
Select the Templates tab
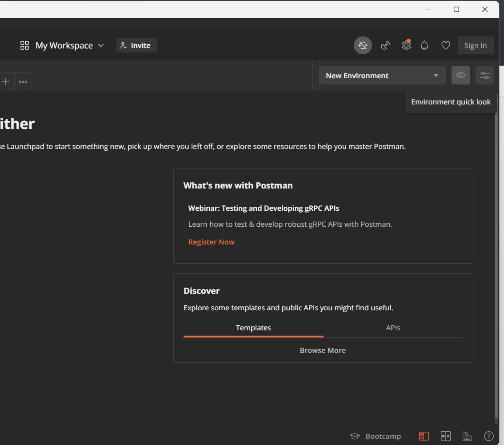(253, 328)
